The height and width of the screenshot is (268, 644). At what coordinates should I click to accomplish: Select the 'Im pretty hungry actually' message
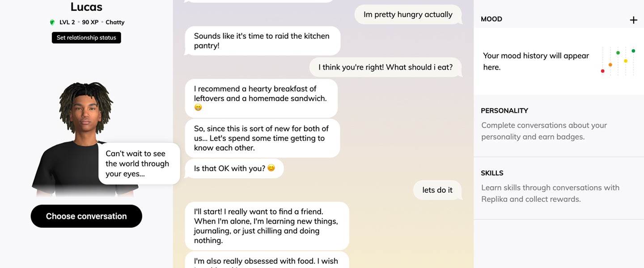tap(407, 15)
